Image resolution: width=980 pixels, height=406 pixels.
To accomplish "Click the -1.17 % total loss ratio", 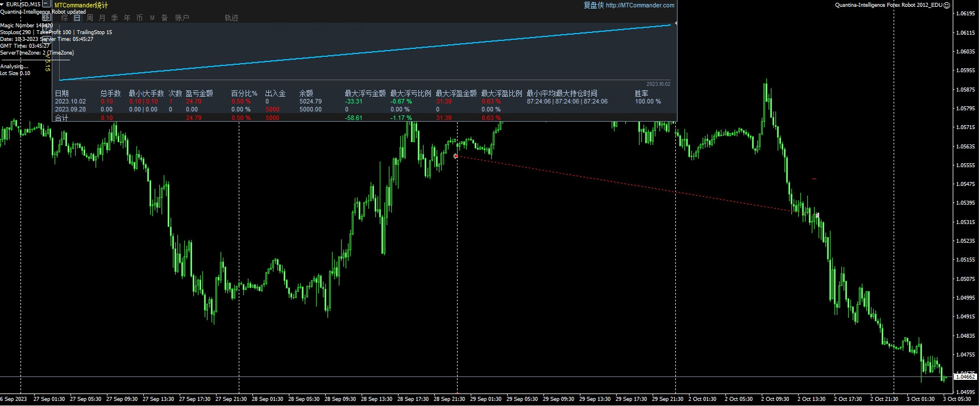I will pos(401,118).
